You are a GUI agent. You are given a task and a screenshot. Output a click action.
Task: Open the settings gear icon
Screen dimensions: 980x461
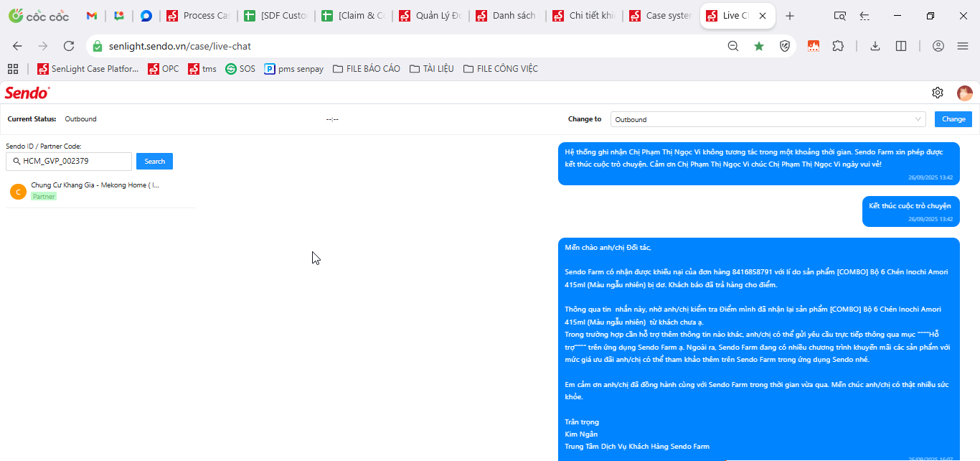click(x=938, y=93)
